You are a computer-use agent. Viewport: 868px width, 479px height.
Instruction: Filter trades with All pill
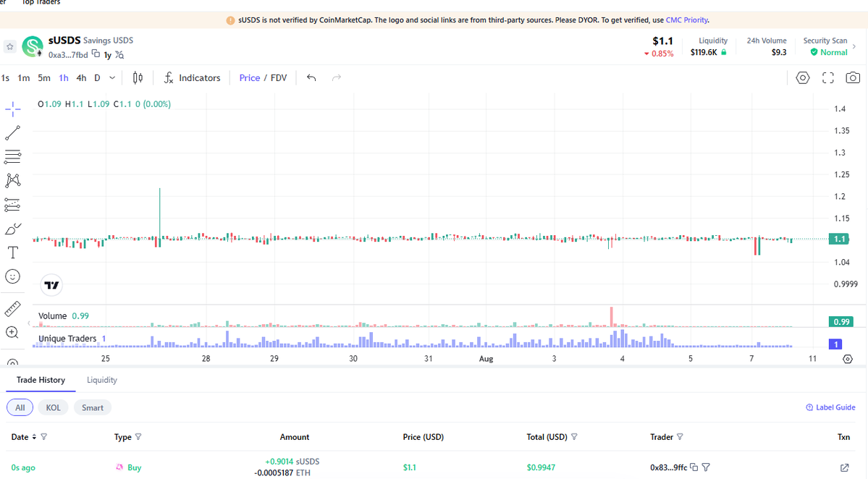coord(20,407)
